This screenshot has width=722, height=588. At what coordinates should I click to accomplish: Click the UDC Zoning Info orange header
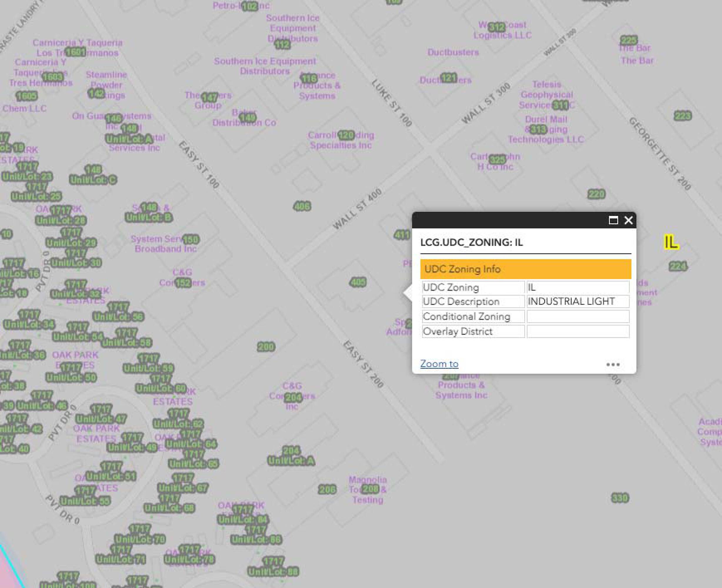525,269
